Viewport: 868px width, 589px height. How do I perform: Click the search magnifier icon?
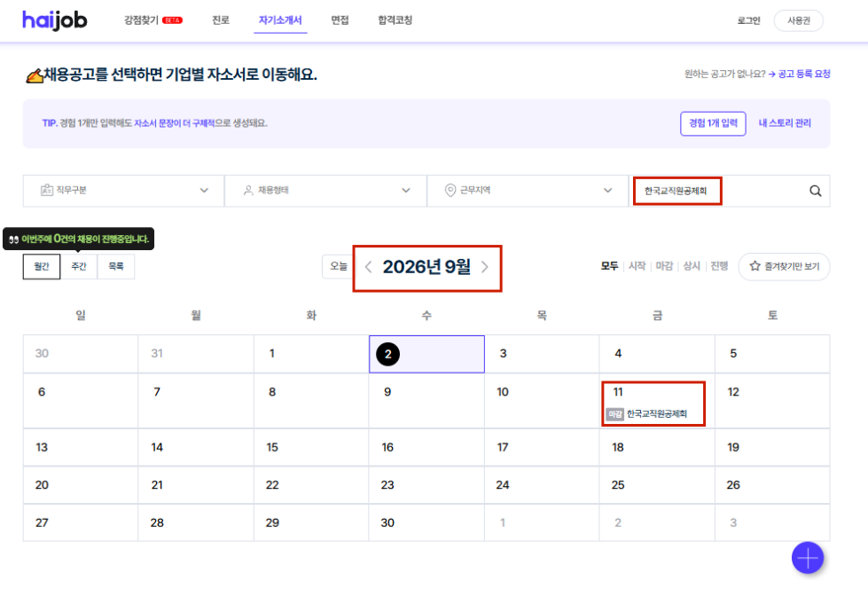point(815,192)
